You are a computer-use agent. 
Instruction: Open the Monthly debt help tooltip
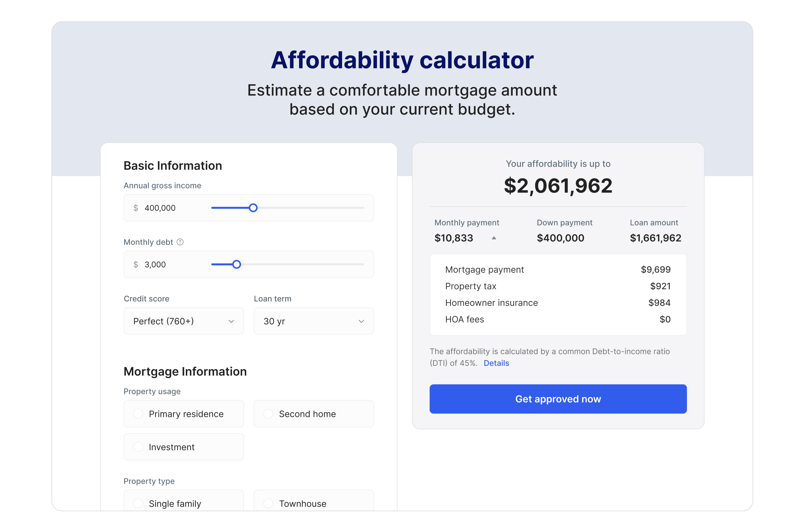pos(180,242)
